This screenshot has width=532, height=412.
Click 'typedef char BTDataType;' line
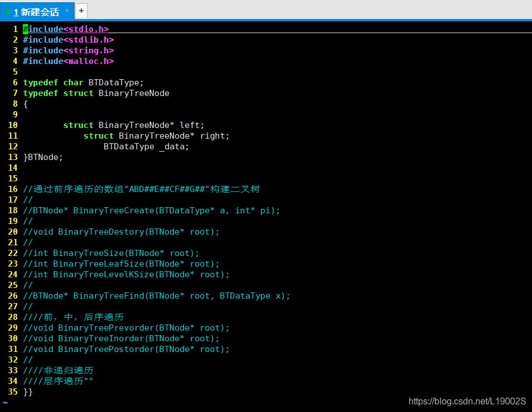(84, 83)
